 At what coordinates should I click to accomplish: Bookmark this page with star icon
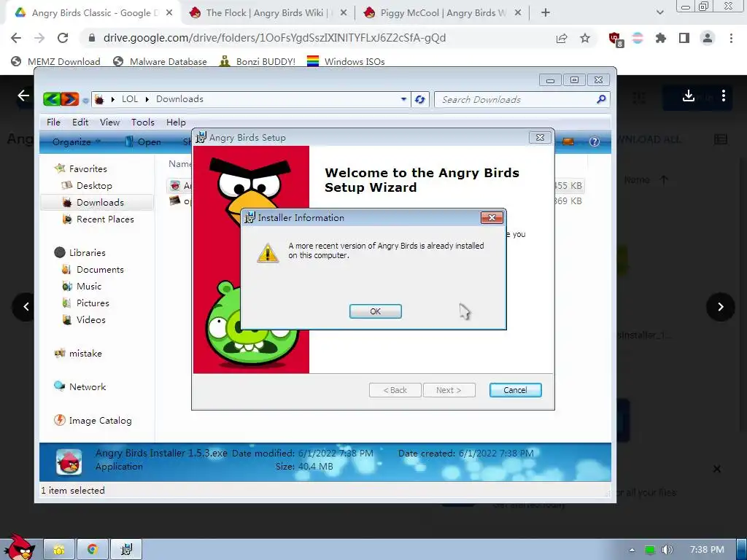585,38
